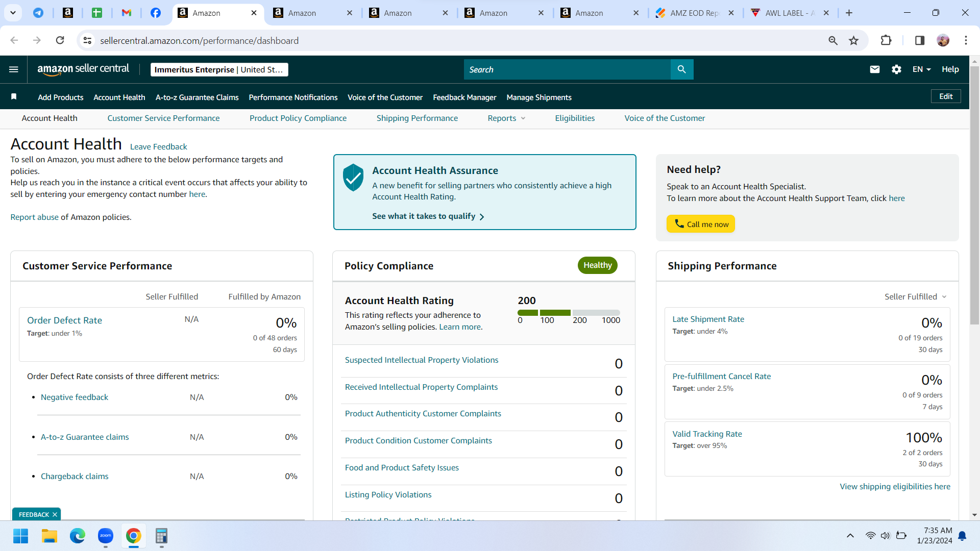Expand the Chrome tab search chevron
The image size is (980, 551).
13,13
